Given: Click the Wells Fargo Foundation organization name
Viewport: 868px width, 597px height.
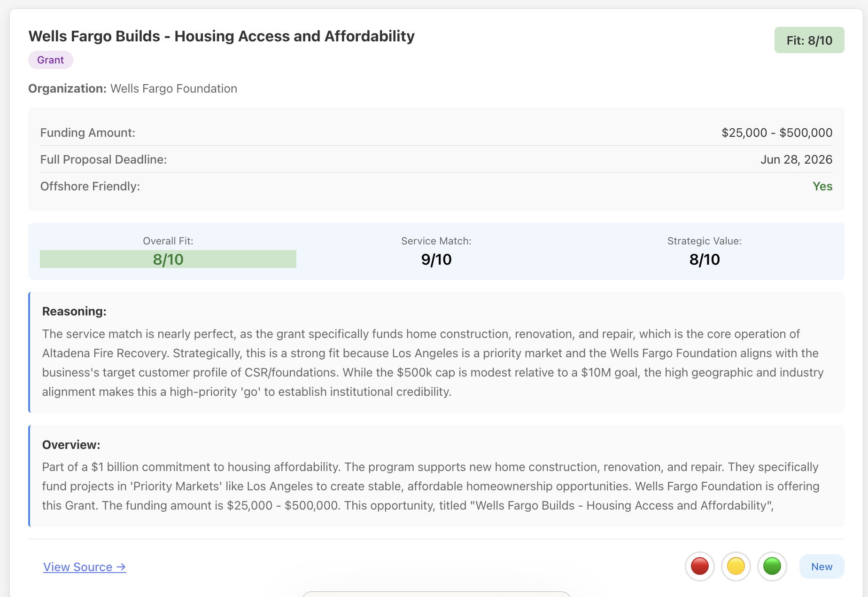Looking at the screenshot, I should coord(173,89).
